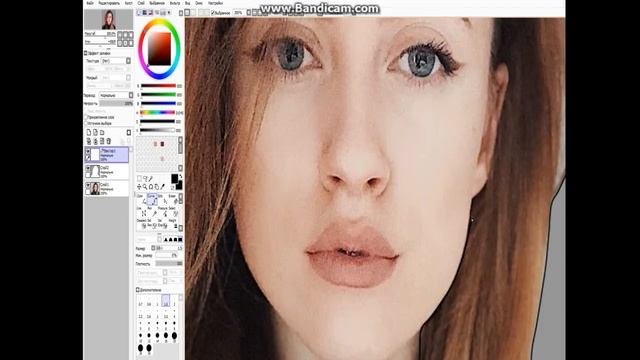
Task: Select the hand pan tool
Action: click(156, 187)
